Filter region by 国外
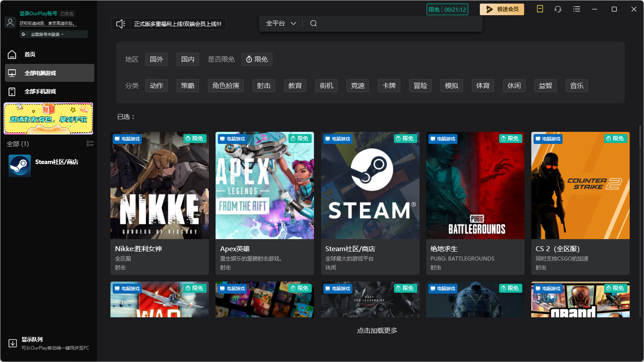This screenshot has width=644, height=362. point(157,59)
